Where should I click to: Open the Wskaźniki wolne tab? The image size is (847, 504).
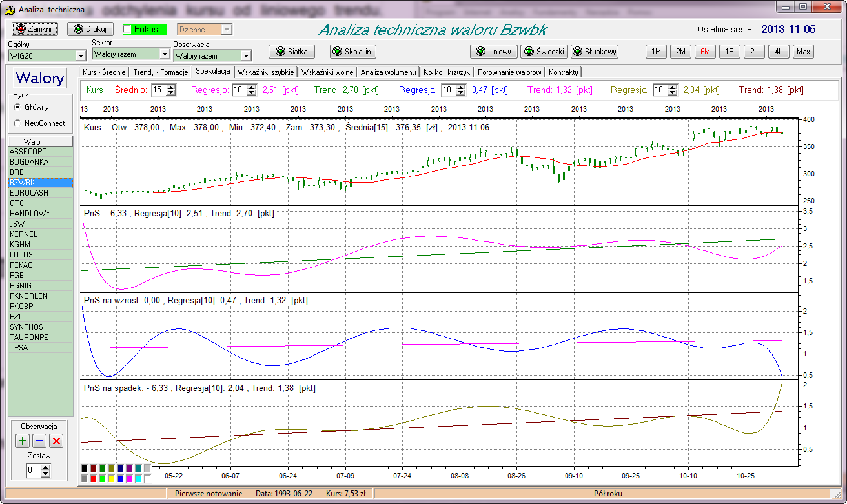point(327,72)
